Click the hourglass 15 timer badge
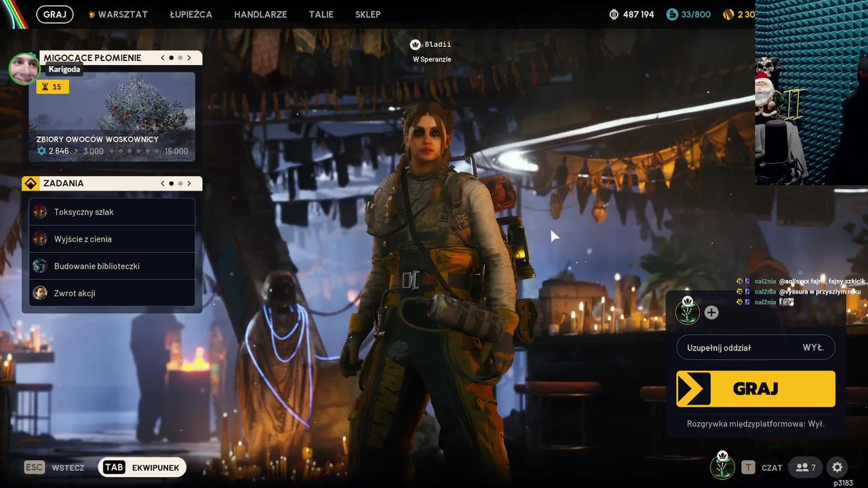 click(x=52, y=87)
